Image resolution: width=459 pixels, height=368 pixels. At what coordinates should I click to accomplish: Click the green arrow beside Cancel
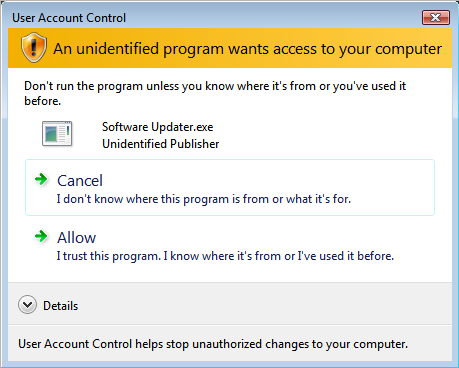pyautogui.click(x=41, y=180)
